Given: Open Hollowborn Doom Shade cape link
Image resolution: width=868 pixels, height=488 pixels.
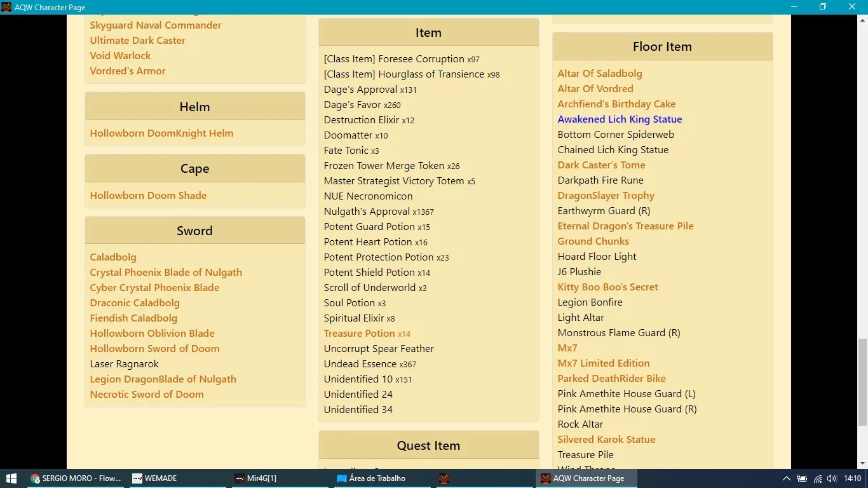Looking at the screenshot, I should tap(148, 196).
